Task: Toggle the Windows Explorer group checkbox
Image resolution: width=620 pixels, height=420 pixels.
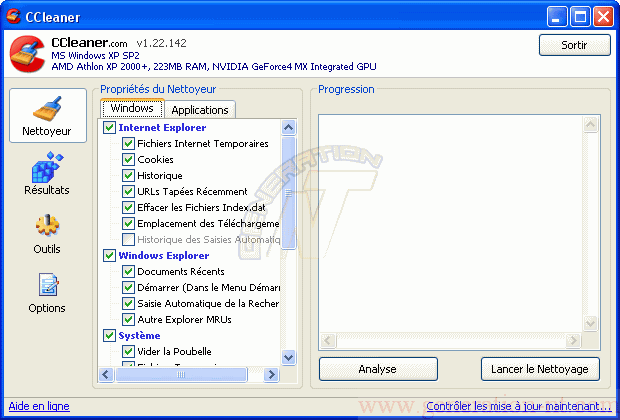Action: coord(110,255)
